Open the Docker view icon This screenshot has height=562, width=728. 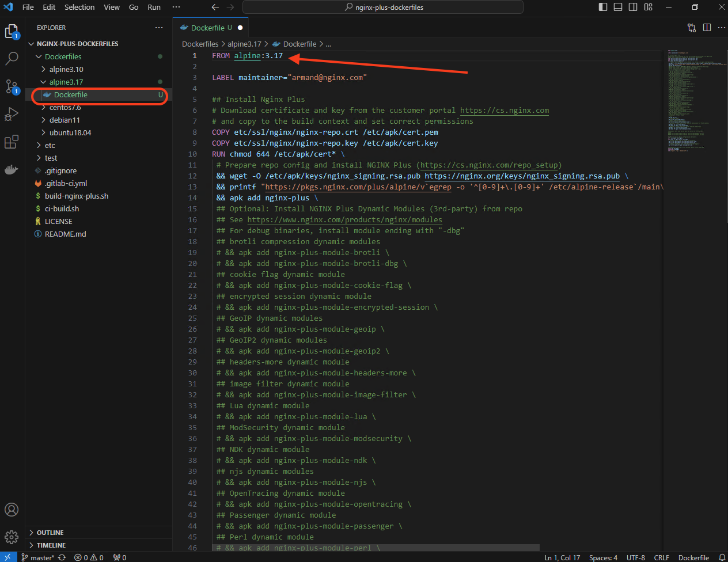click(12, 170)
